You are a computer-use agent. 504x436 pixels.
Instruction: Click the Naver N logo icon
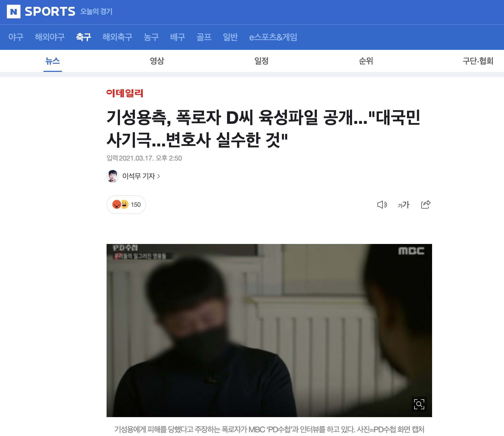click(14, 12)
